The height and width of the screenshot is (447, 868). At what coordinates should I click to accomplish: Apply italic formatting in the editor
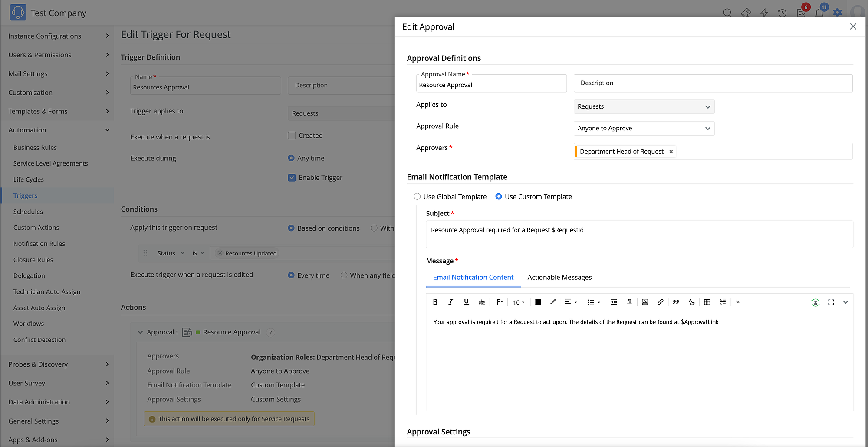pos(451,302)
